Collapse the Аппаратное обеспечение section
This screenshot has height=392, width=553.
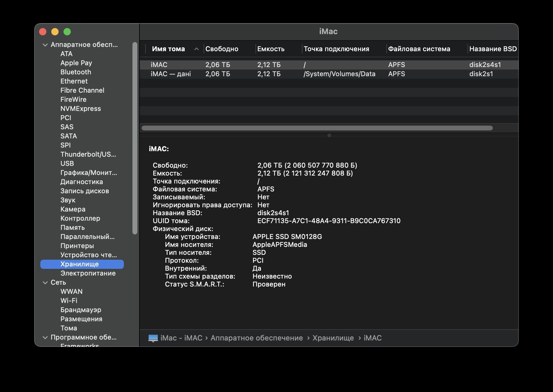pos(45,45)
